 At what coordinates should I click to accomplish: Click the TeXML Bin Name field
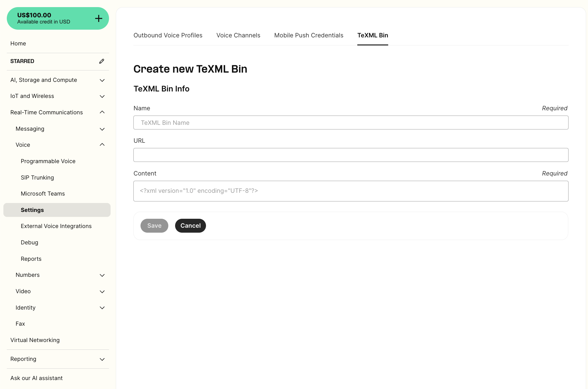point(351,122)
